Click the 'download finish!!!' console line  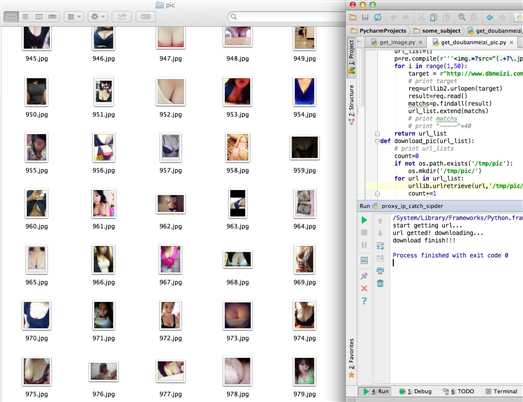[x=424, y=240]
